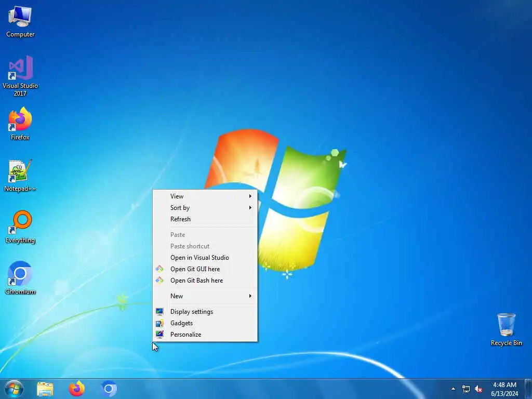Open the Windows Start menu orb
The width and height of the screenshot is (532, 399).
tap(14, 389)
